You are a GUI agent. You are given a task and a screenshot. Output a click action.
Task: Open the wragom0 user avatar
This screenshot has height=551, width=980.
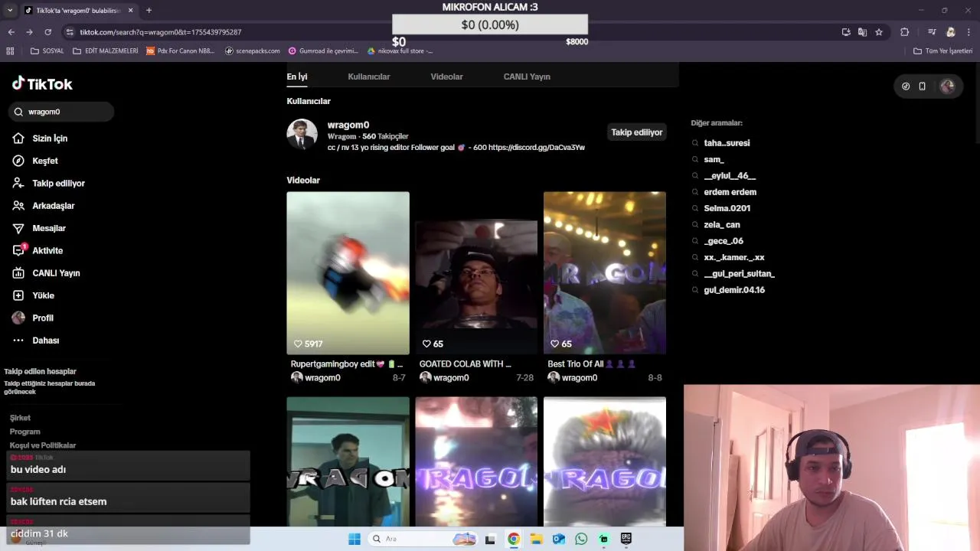[x=302, y=134]
